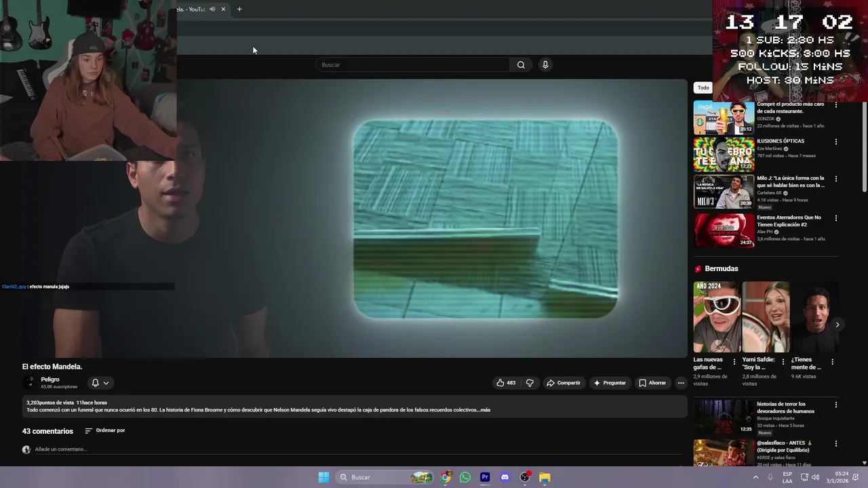Focus the Buscar YouTube search box
Screen dimensions: 868x488
412,65
